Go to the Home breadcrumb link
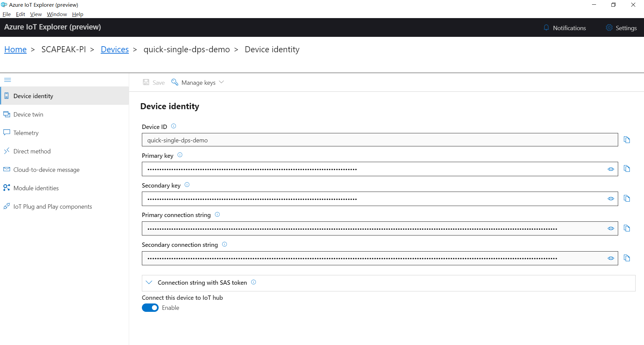 [15, 49]
